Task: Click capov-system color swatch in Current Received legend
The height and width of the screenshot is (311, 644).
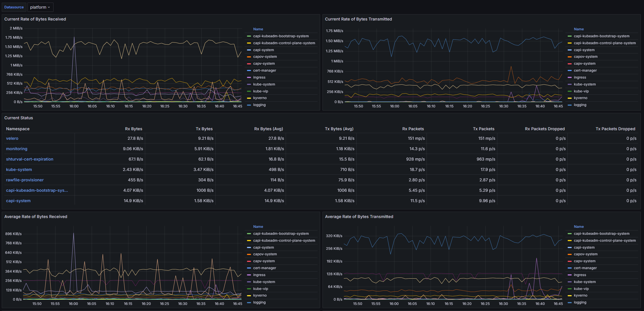Action: [249, 57]
